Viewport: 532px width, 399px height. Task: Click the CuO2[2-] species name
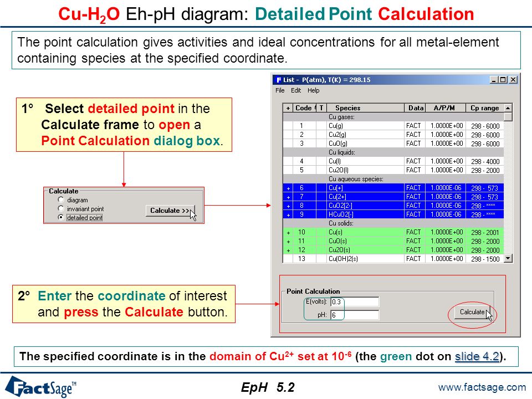point(340,206)
